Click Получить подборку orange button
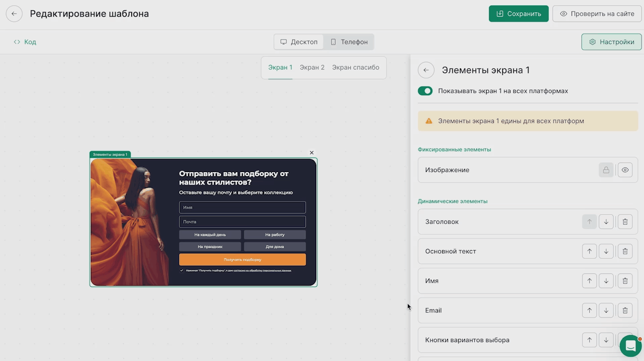 click(x=242, y=260)
